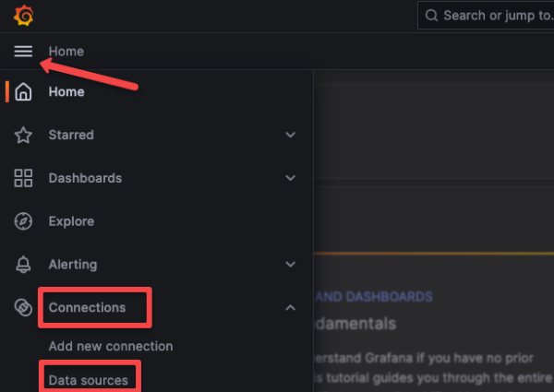Select Connections in the sidebar
Viewport: 554px width, 392px height.
point(88,307)
